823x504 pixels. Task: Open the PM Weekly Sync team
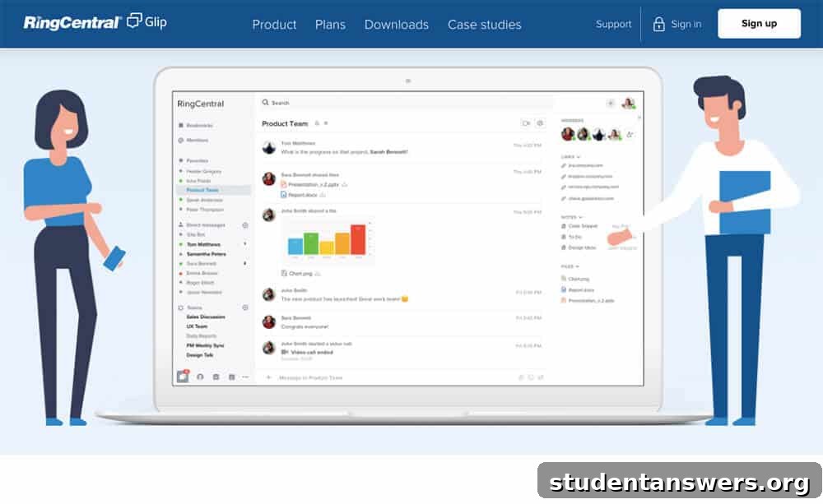(x=205, y=345)
